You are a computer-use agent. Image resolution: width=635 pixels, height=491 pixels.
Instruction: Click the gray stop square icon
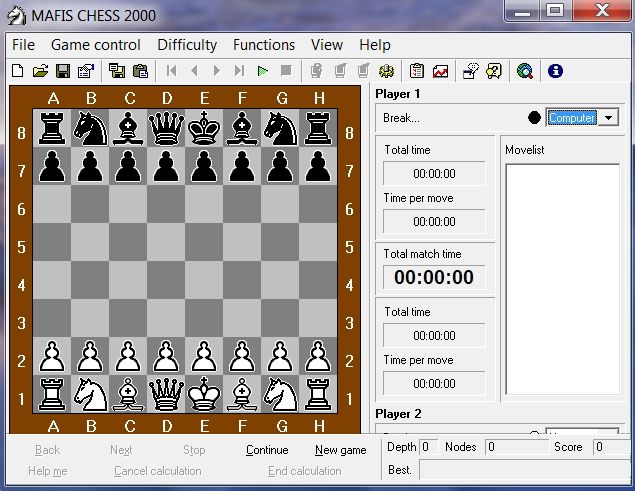tap(286, 70)
